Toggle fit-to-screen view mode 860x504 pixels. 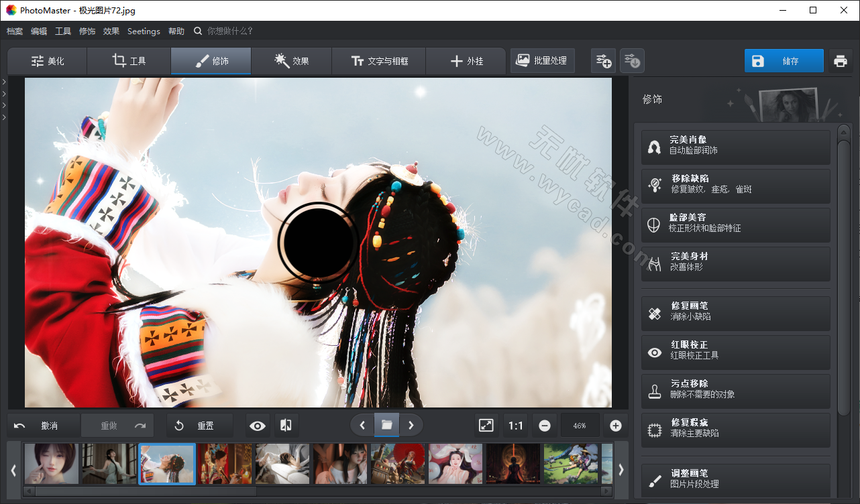tap(486, 425)
